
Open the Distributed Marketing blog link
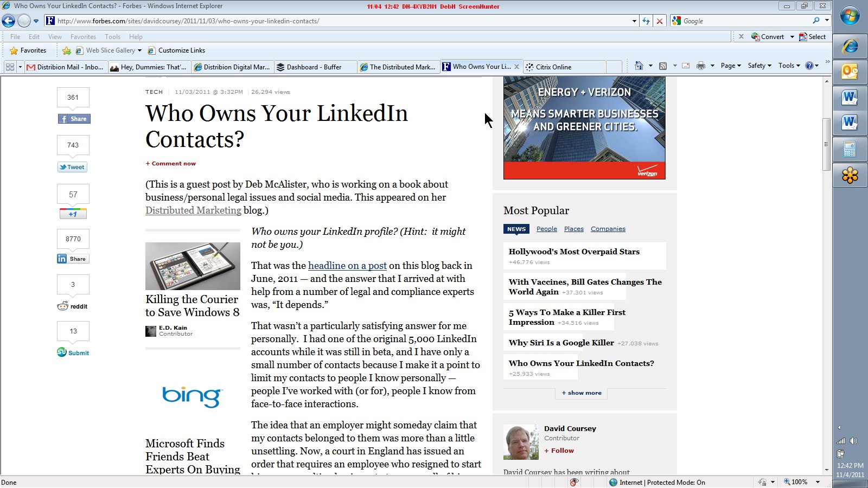pos(193,210)
